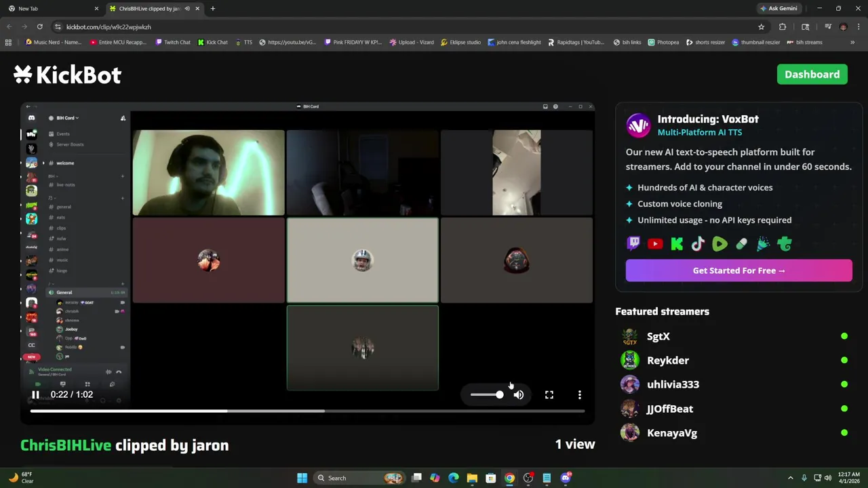
Task: Open the shorts resizer bookmark
Action: [705, 42]
